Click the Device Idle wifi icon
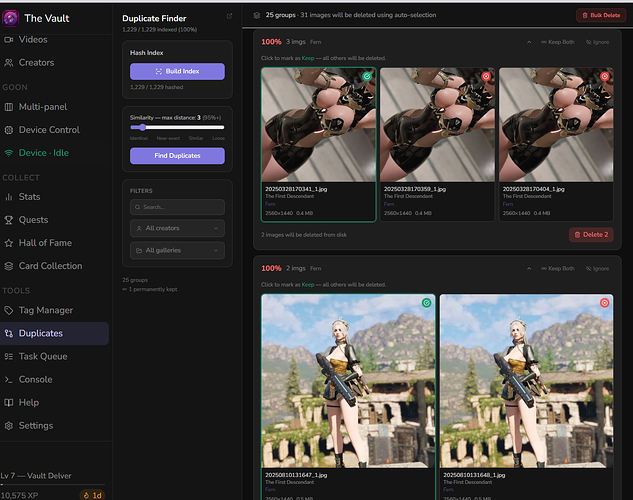Image resolution: width=633 pixels, height=500 pixels. point(8,153)
